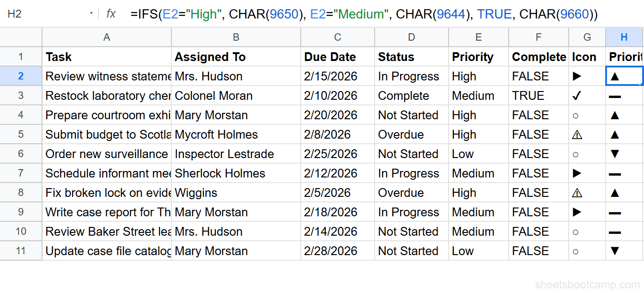Select the down-triangle priority icon in H6
644x293 pixels.
614,154
